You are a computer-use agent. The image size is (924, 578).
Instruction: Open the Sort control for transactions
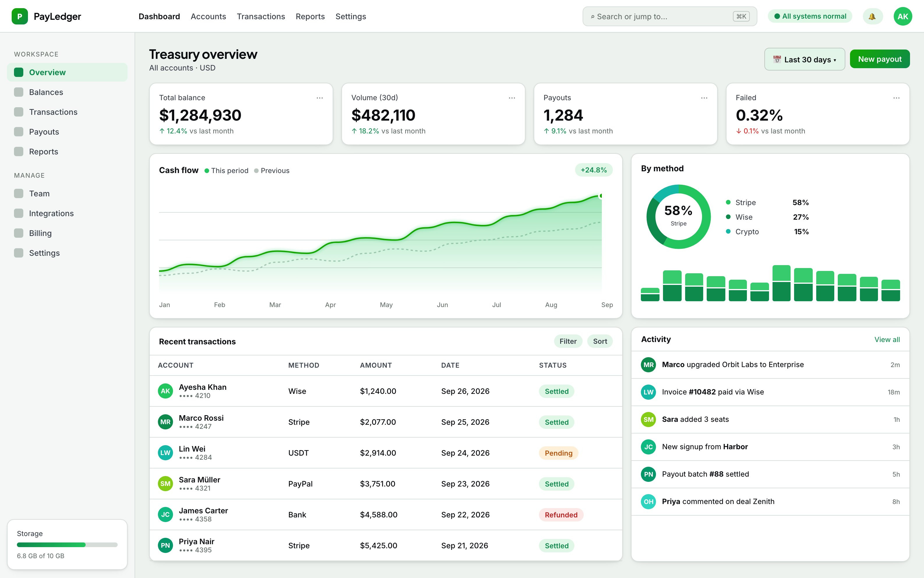coord(600,341)
